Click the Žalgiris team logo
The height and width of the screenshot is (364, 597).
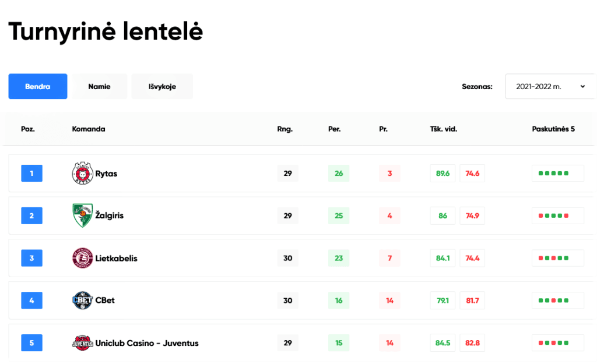82,215
